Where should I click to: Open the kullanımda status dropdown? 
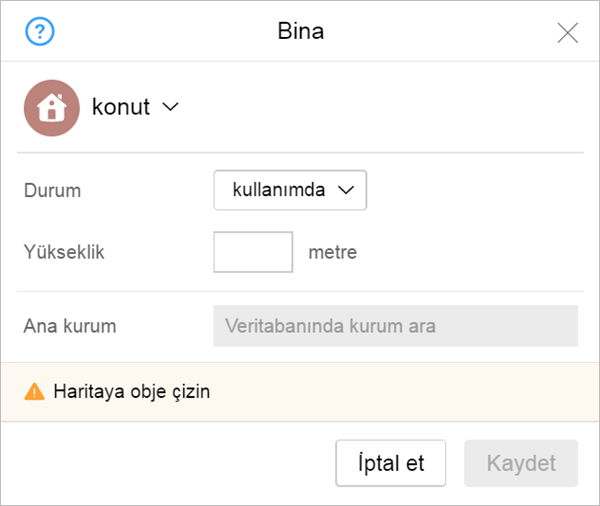click(290, 190)
